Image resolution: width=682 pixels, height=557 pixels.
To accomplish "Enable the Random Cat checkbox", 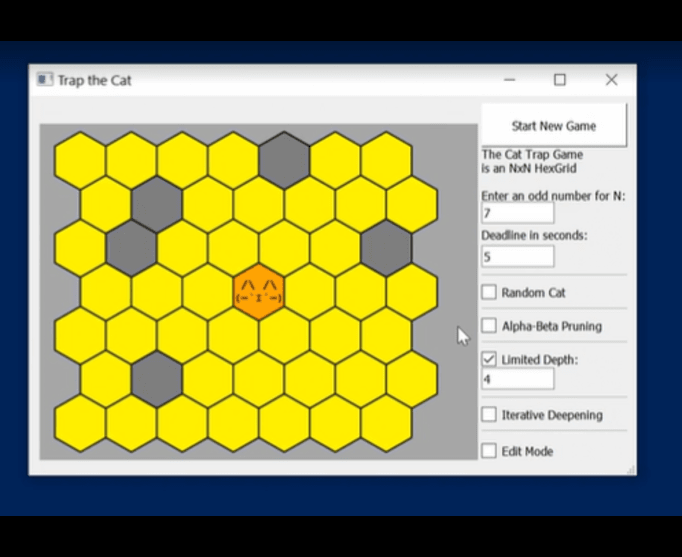I will tap(489, 292).
